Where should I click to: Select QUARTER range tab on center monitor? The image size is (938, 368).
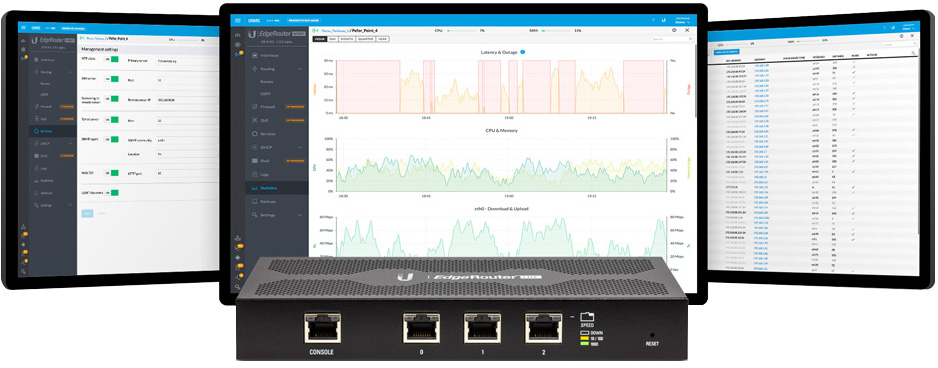point(366,39)
